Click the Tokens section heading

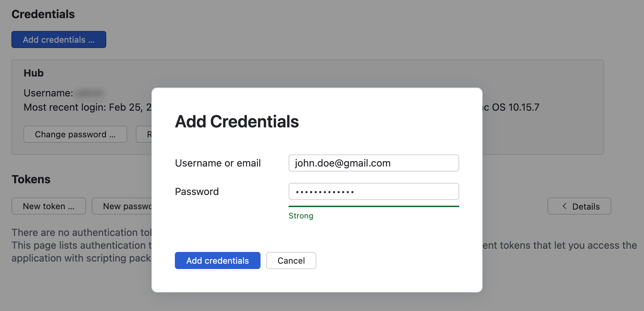point(31,179)
